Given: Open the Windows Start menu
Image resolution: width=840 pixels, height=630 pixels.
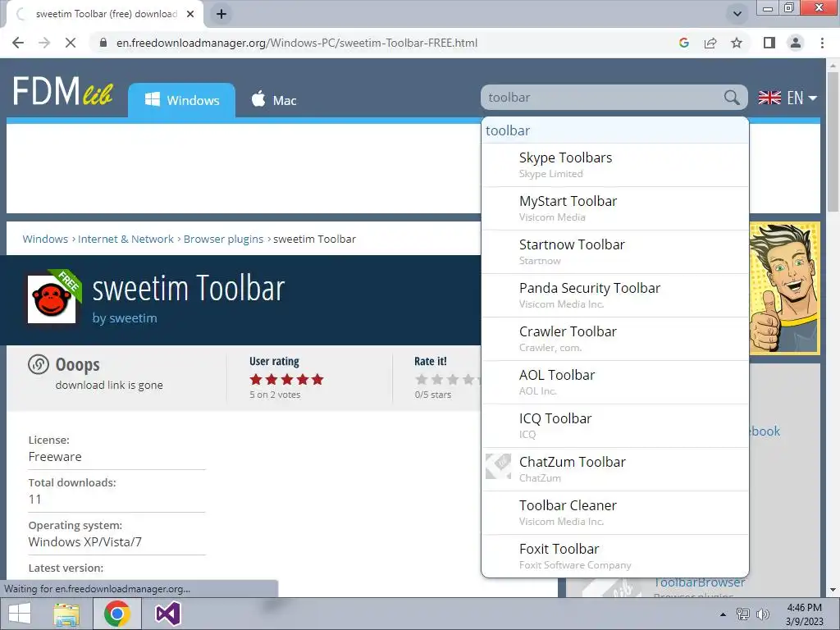Looking at the screenshot, I should (20, 614).
